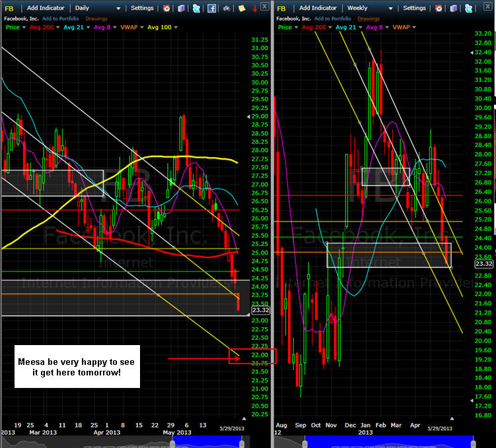Select the VWAP label in Weekly chart
This screenshot has height=448, width=496.
click(x=401, y=27)
